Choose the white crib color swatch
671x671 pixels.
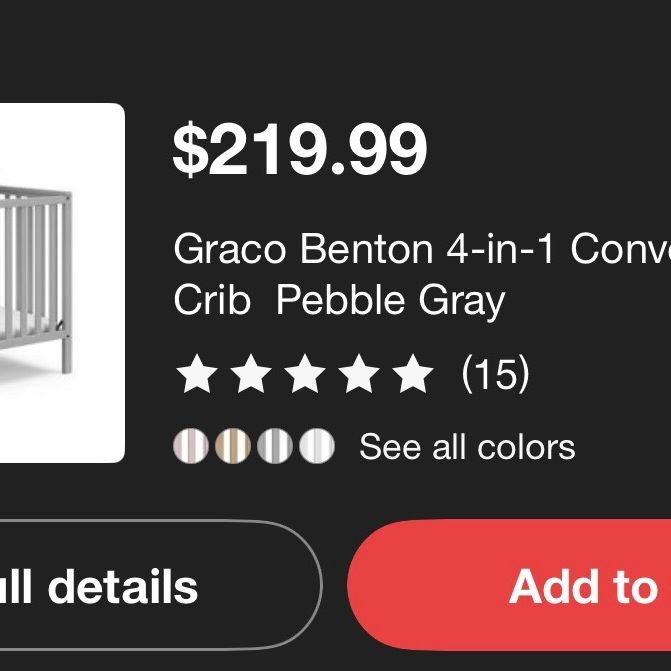click(x=317, y=446)
